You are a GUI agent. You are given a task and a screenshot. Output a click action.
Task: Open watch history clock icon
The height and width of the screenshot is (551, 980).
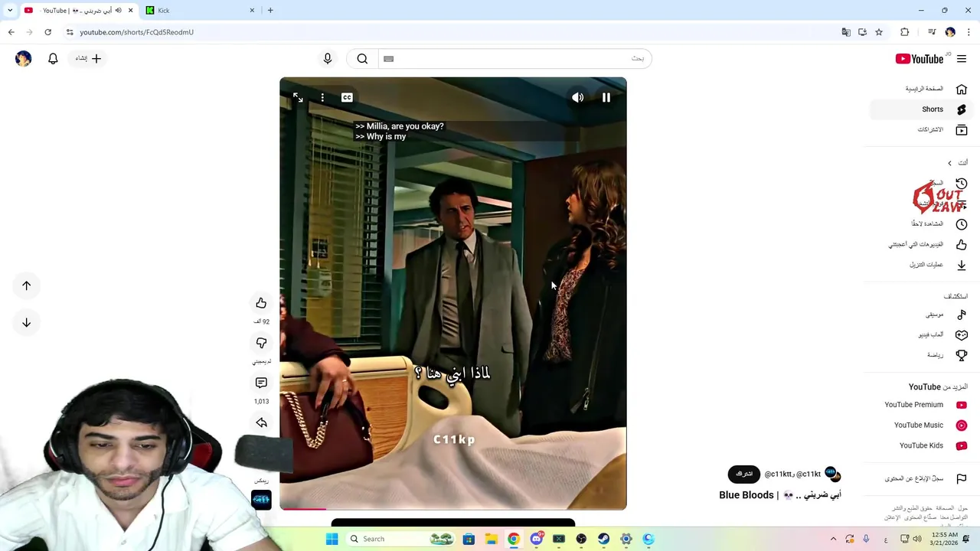click(962, 184)
